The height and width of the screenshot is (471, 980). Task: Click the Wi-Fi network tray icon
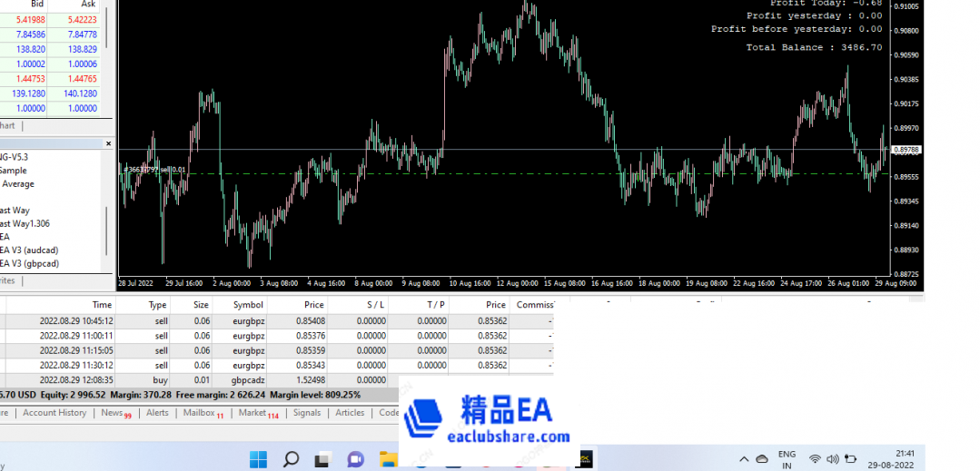pyautogui.click(x=815, y=459)
